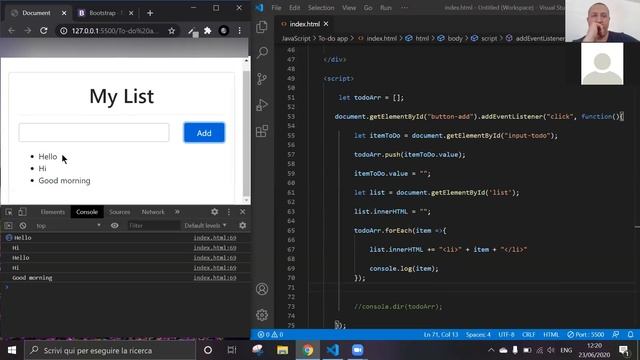Open the errors and warnings status indicator

pos(270,335)
